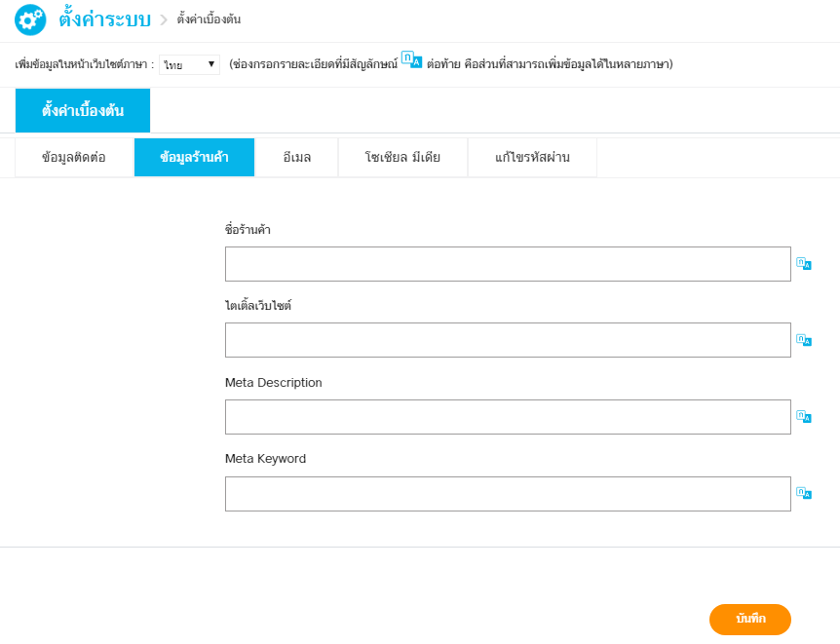Open the แก้ไขรหัสผ่าน tab

point(532,158)
